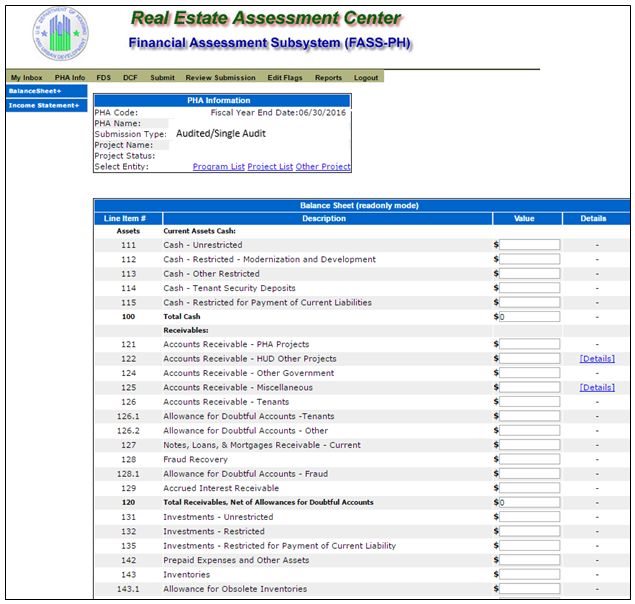
Task: Click the Submit menu item
Action: coord(162,77)
